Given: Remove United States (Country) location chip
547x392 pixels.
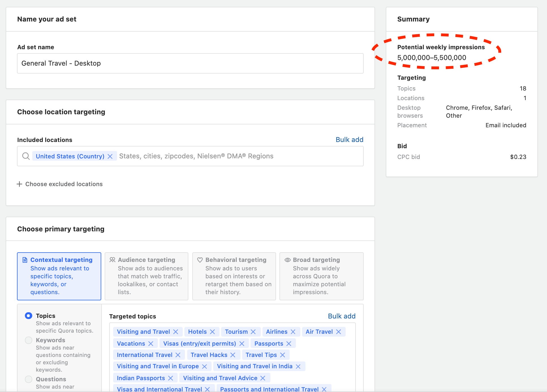Looking at the screenshot, I should click(110, 156).
